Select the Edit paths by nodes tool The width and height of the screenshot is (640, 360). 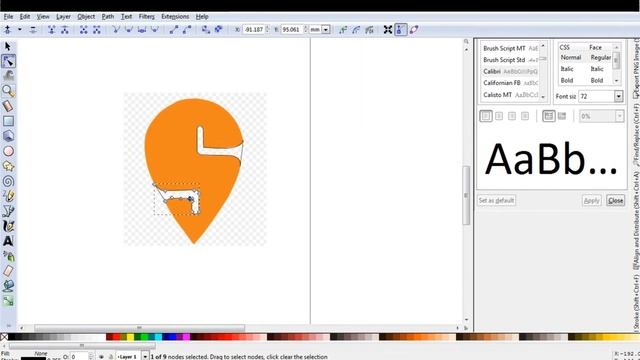[8, 61]
